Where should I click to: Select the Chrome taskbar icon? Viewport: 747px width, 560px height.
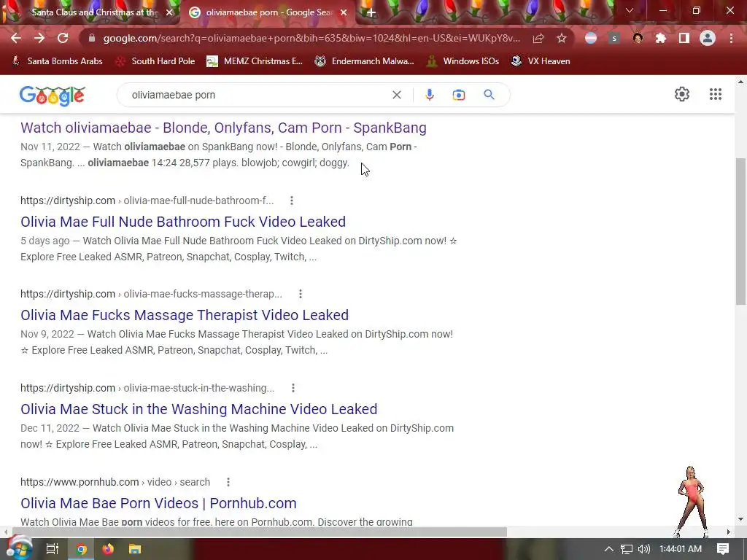[82, 549]
